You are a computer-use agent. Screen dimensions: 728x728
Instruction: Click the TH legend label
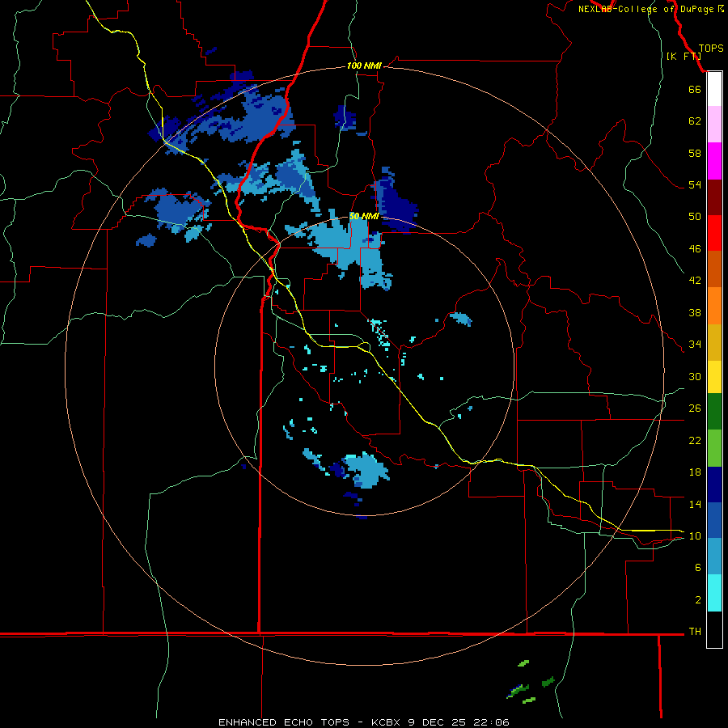[695, 632]
